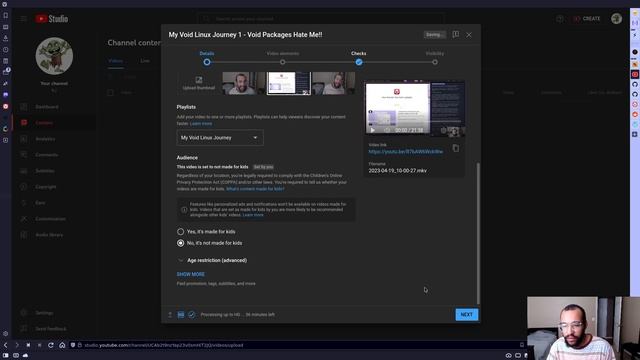Image resolution: width=640 pixels, height=360 pixels.
Task: Open the History side panel
Action: 5,50
